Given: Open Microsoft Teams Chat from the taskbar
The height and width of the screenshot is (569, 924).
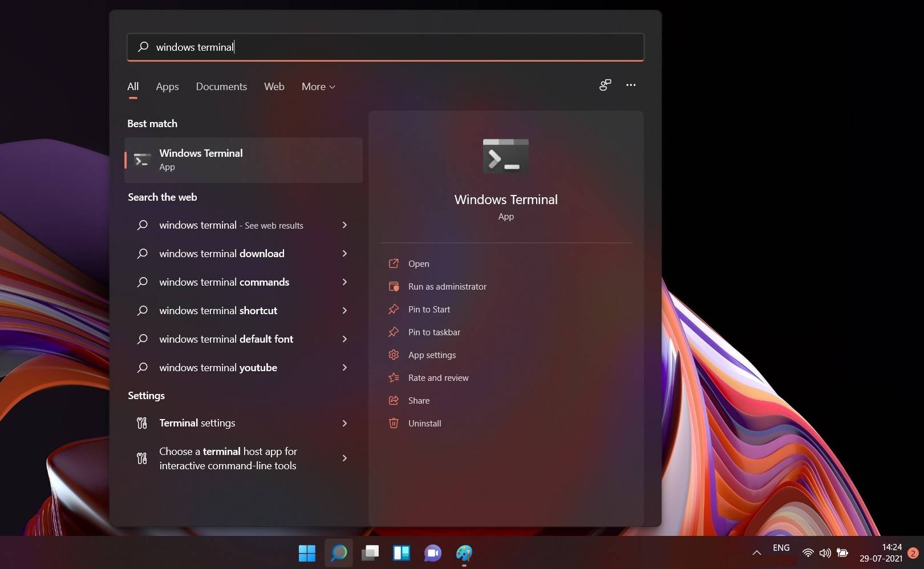Looking at the screenshot, I should coord(432,553).
